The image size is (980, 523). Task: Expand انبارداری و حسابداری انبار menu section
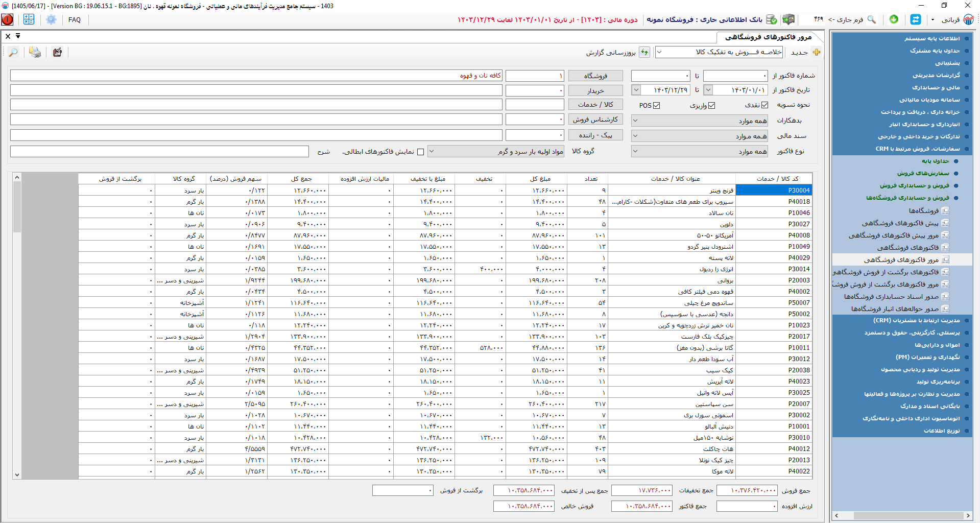[x=924, y=124]
